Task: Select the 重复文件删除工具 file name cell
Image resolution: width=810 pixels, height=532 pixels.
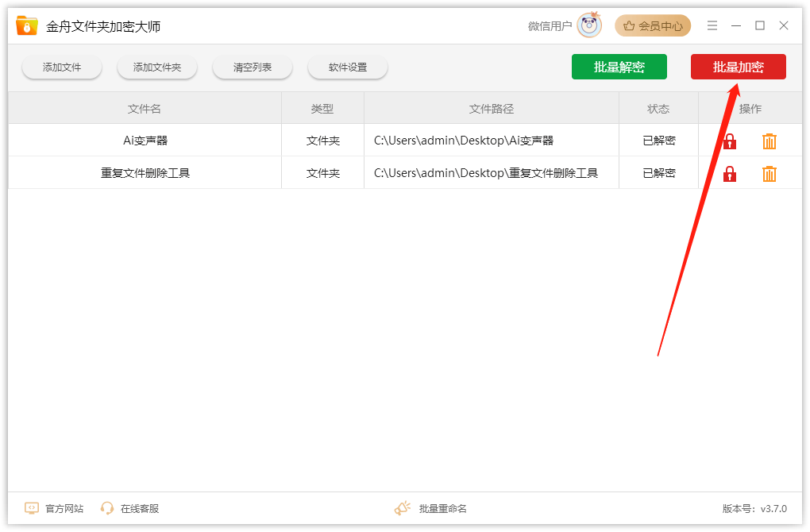Action: click(x=145, y=173)
